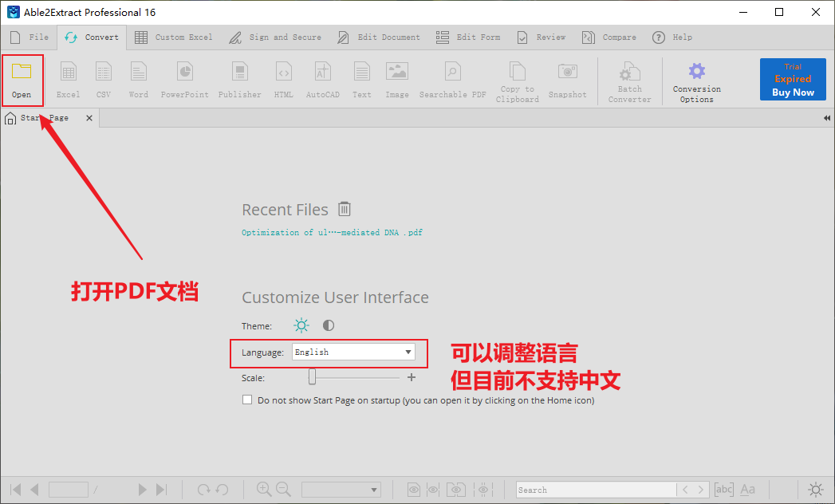Open the zoom level dropdown
835x504 pixels.
click(x=341, y=490)
